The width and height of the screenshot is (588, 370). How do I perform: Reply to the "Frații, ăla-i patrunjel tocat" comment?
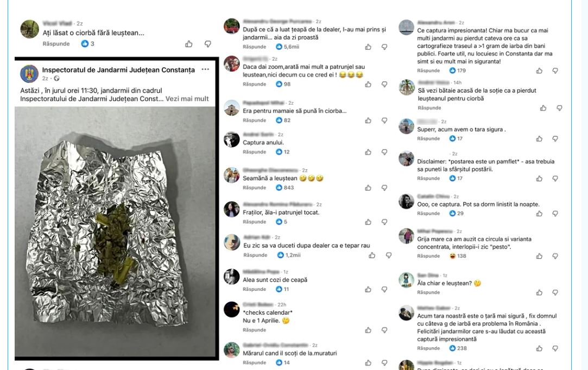pos(254,222)
